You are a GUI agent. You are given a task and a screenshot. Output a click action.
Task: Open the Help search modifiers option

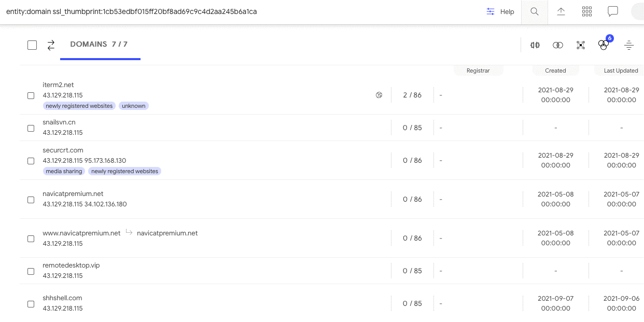(500, 11)
